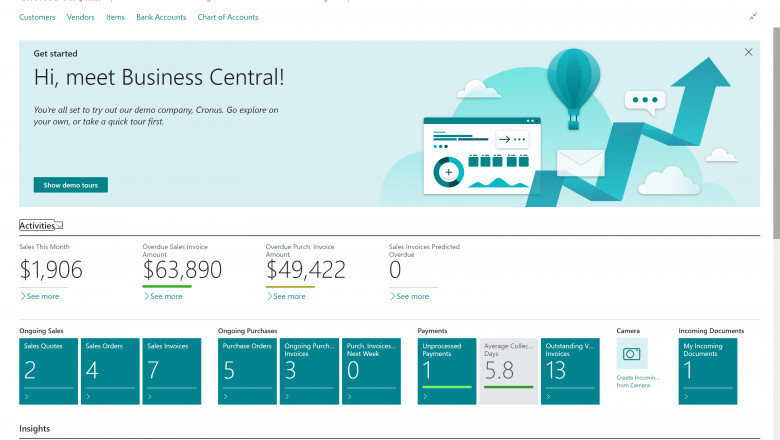Image resolution: width=780 pixels, height=440 pixels.
Task: See more under Sales This Month
Action: click(40, 296)
